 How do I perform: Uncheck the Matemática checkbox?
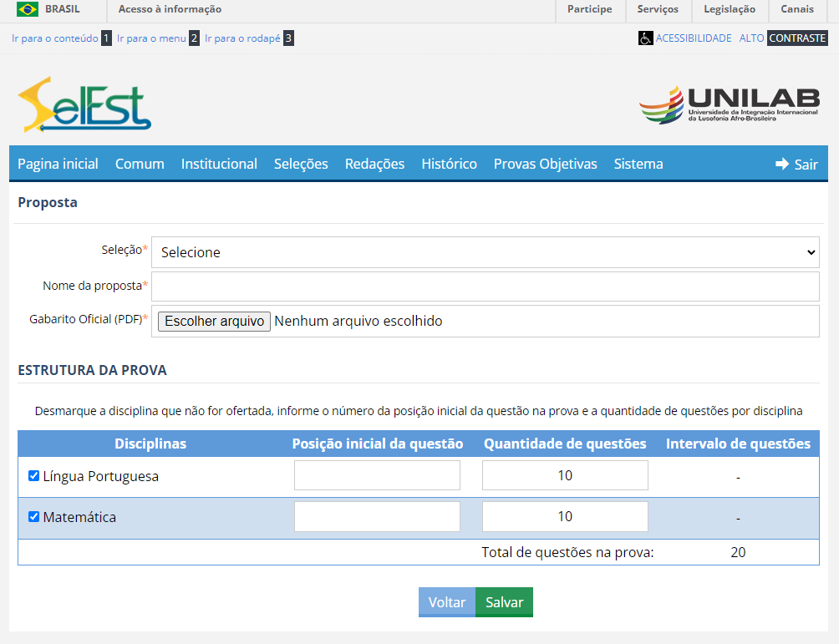click(x=33, y=516)
